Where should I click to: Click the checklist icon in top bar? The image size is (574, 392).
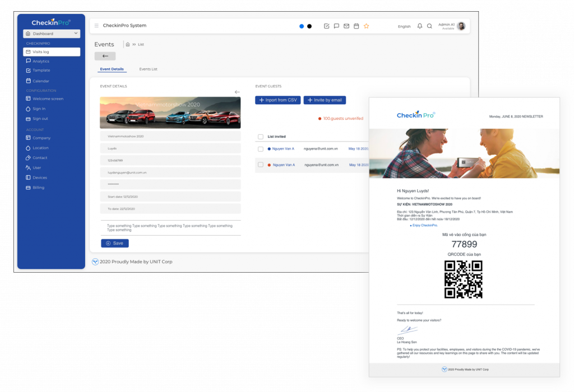tap(327, 26)
